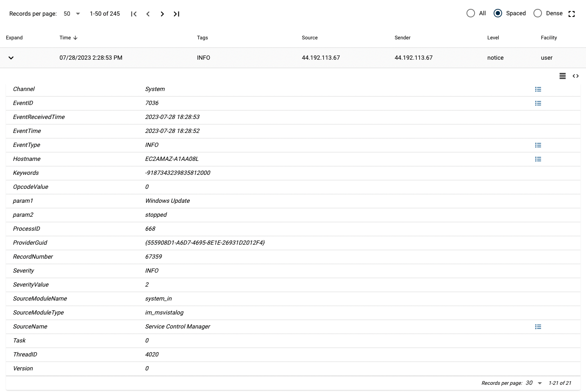Click the ThreadID value 4020

pos(152,354)
